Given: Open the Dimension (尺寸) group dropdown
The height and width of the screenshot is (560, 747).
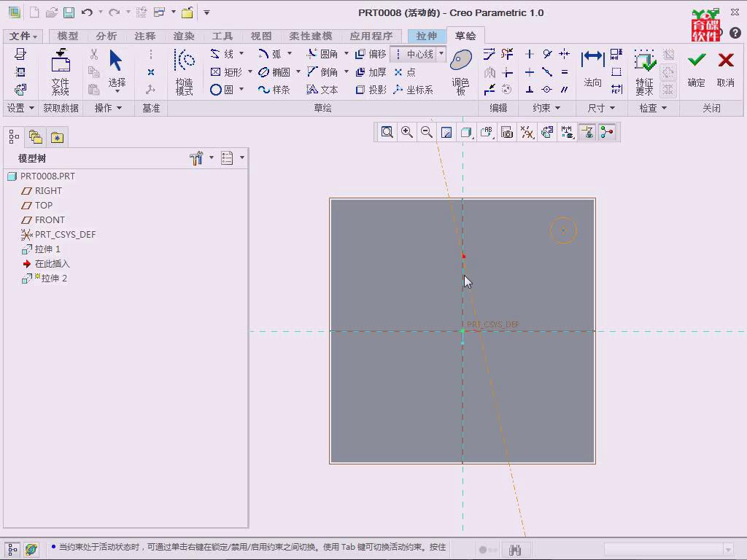Looking at the screenshot, I should (601, 108).
